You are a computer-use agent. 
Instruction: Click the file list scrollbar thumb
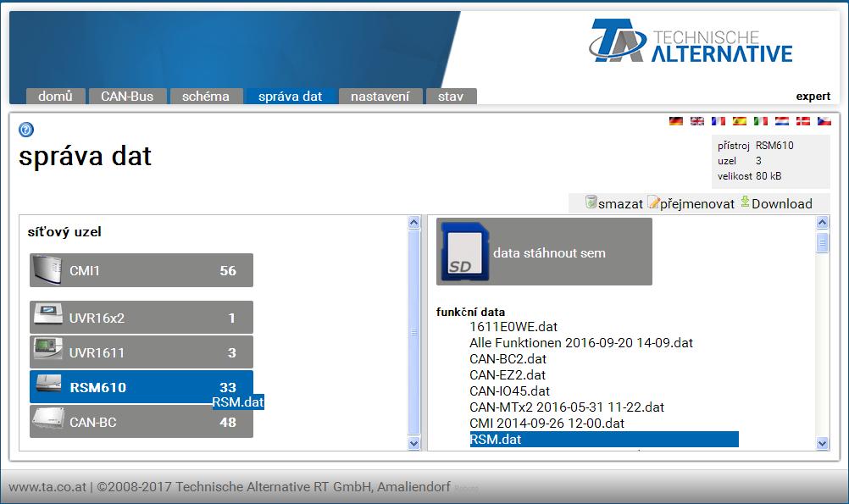pyautogui.click(x=823, y=242)
